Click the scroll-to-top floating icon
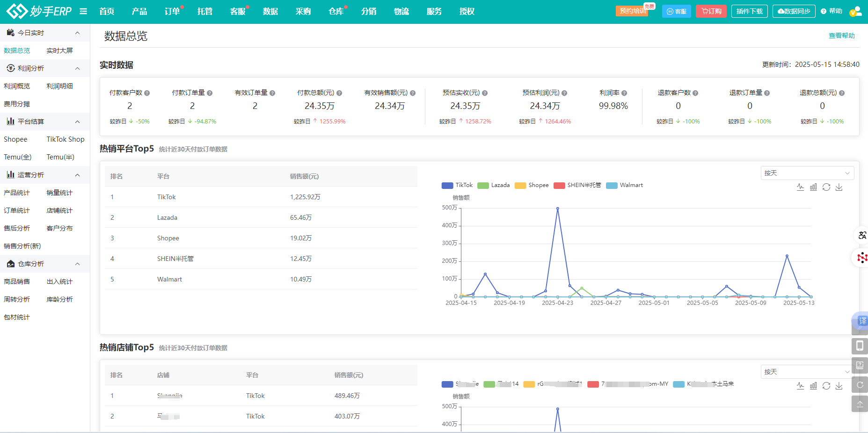The height and width of the screenshot is (433, 868). [860, 404]
